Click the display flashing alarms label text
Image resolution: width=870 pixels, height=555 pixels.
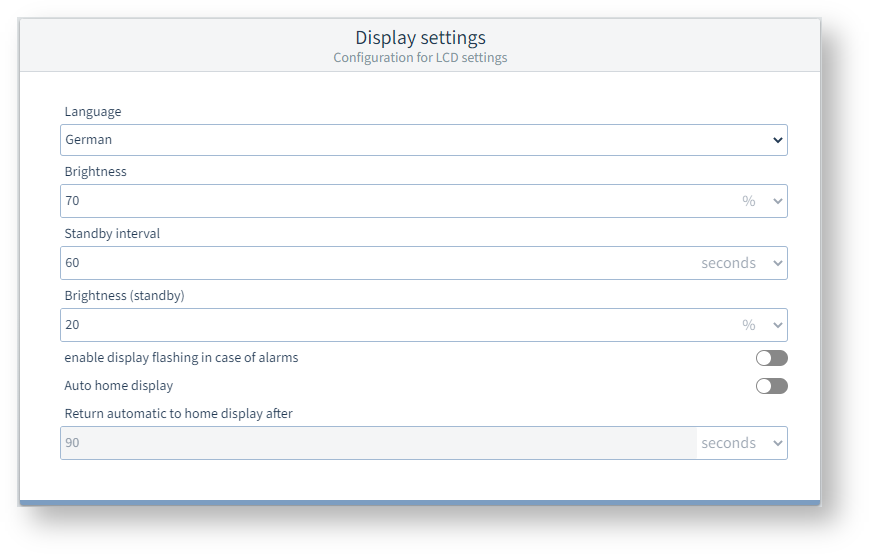tap(181, 358)
